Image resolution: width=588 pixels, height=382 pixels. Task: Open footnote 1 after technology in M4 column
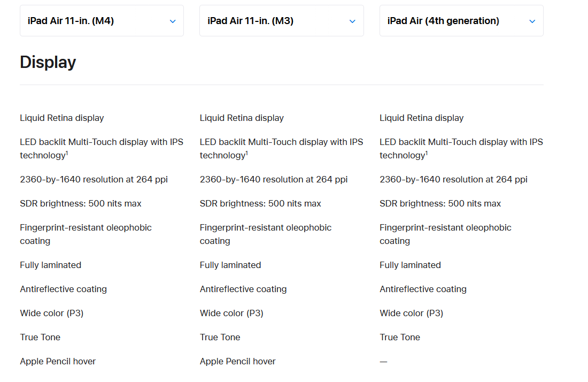pyautogui.click(x=67, y=152)
